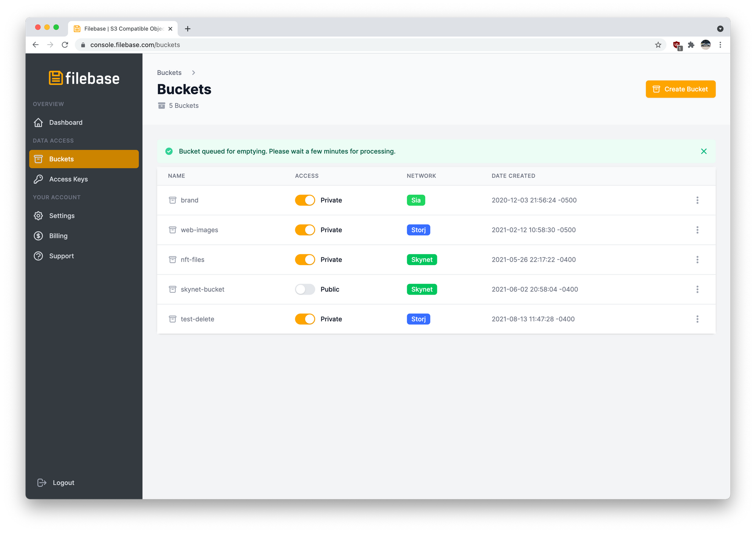Open options menu for nft-files bucket

pyautogui.click(x=697, y=260)
